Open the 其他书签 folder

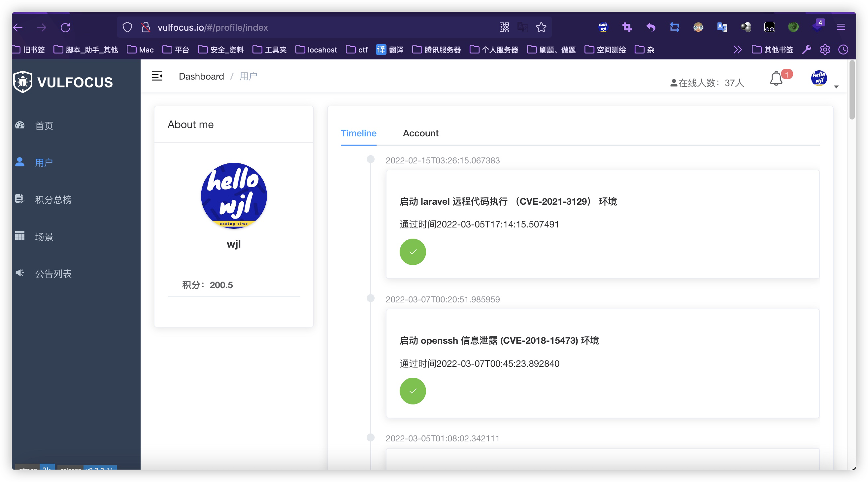point(772,50)
